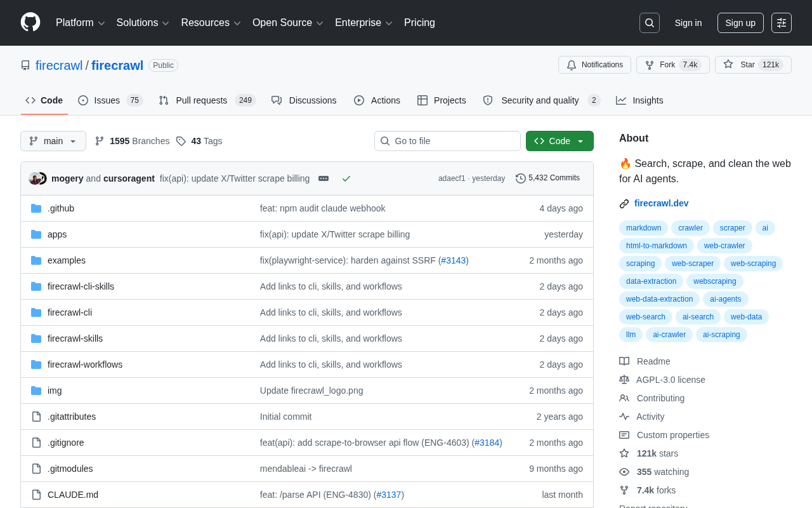Open the main branch selector

tap(53, 141)
